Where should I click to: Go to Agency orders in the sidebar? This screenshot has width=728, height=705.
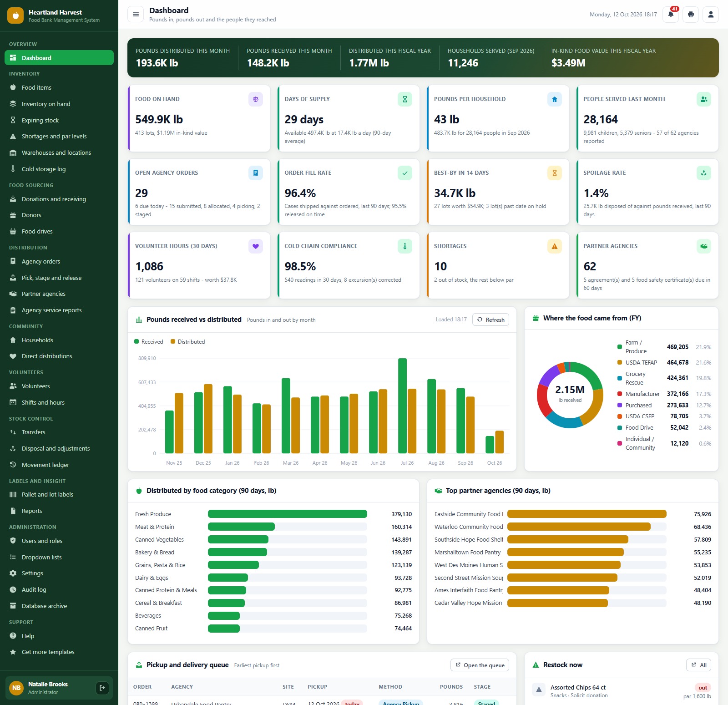[x=59, y=261]
